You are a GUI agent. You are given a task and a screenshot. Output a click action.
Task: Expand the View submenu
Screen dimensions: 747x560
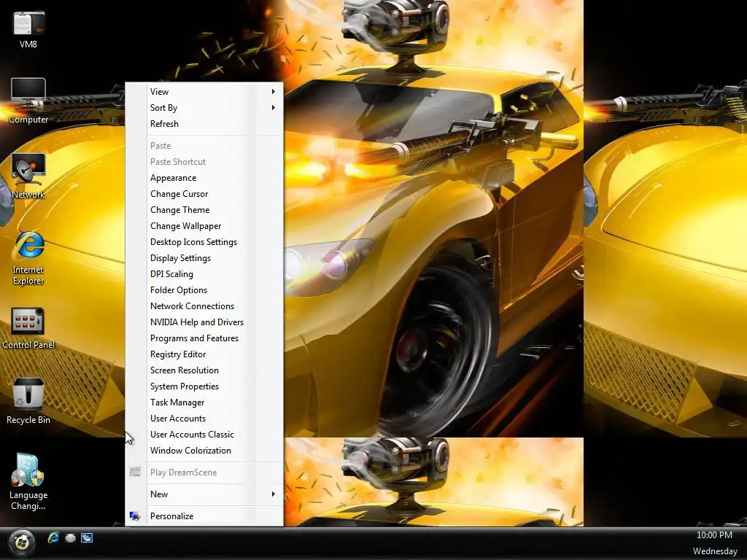click(204, 91)
